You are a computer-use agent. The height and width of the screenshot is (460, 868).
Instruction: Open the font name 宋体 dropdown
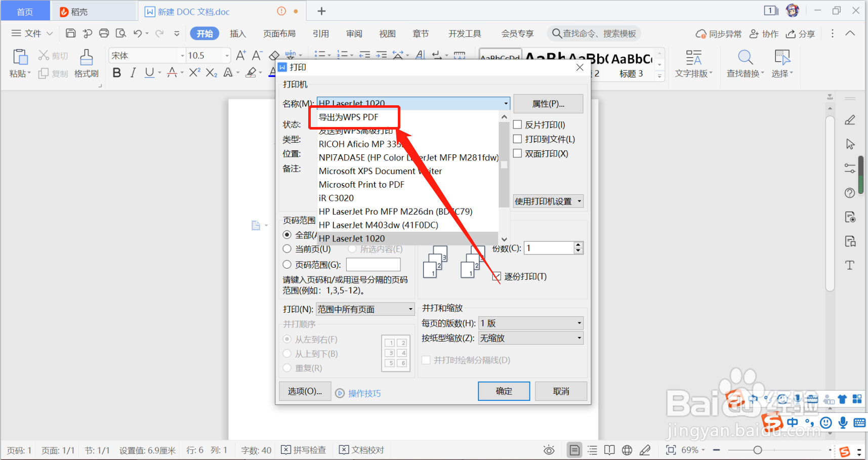click(x=182, y=56)
